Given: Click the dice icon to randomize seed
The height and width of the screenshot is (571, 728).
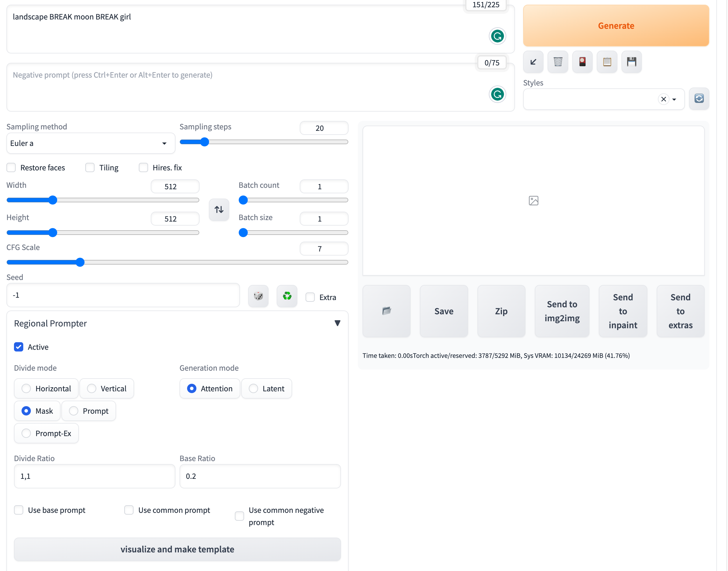Looking at the screenshot, I should coord(258,296).
